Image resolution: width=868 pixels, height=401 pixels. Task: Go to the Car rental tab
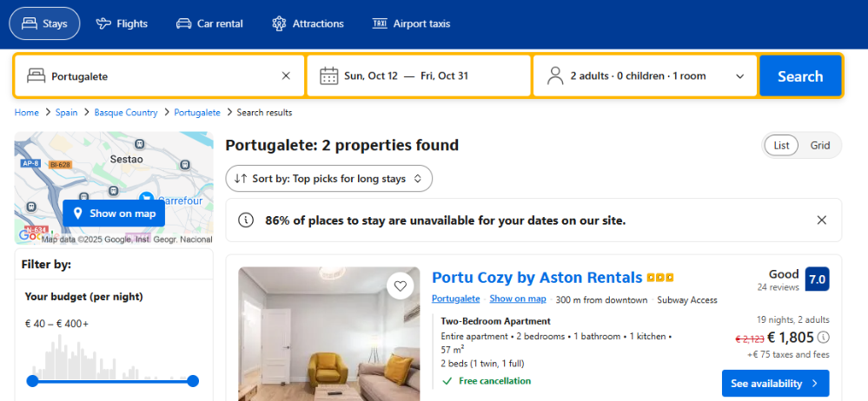point(209,23)
